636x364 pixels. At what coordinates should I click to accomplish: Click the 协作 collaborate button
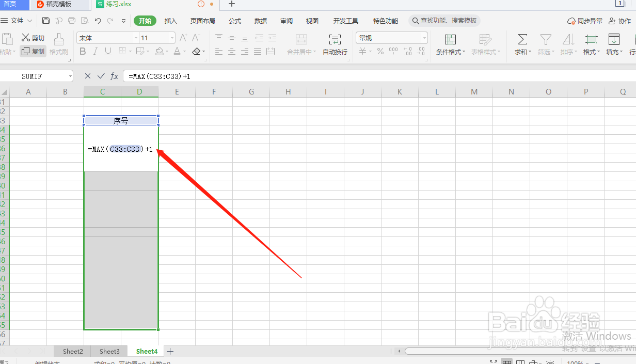[x=619, y=21]
